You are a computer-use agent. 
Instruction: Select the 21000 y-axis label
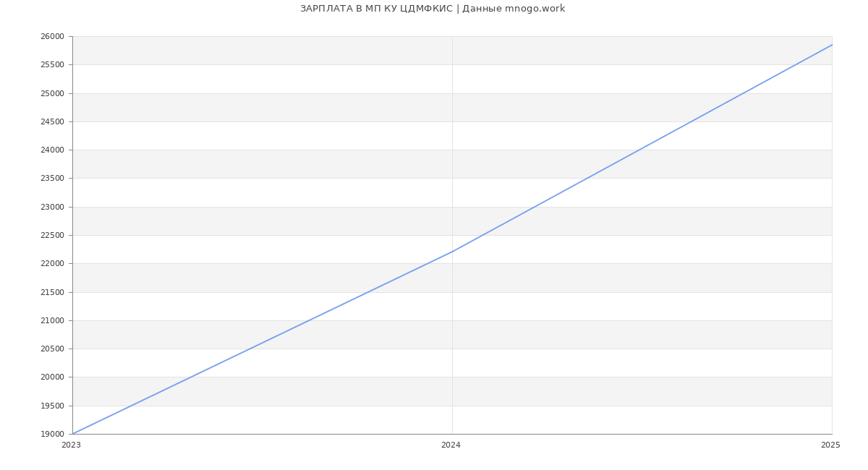click(52, 321)
